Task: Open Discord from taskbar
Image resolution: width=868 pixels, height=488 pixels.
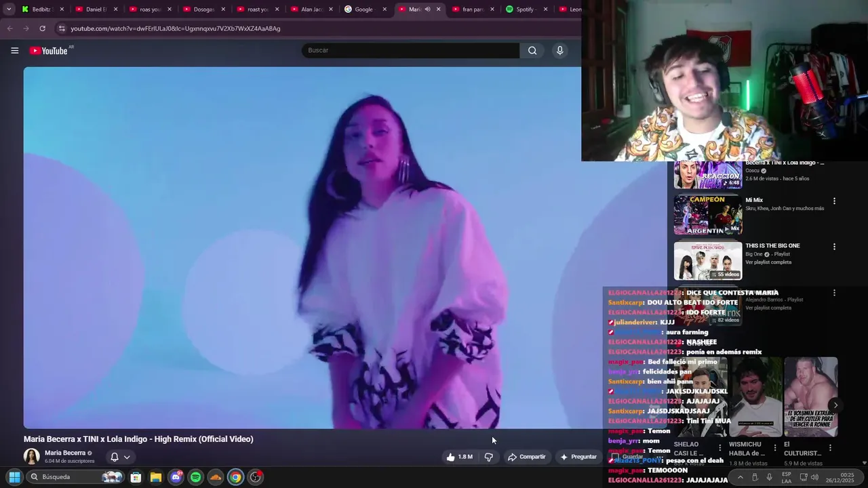Action: click(176, 477)
